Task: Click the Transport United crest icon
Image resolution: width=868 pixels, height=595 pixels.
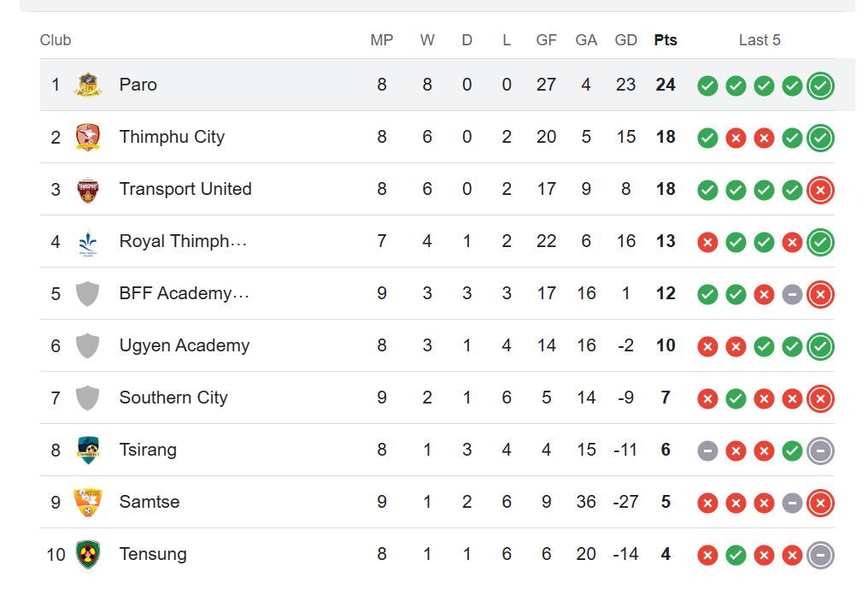Action: (87, 190)
